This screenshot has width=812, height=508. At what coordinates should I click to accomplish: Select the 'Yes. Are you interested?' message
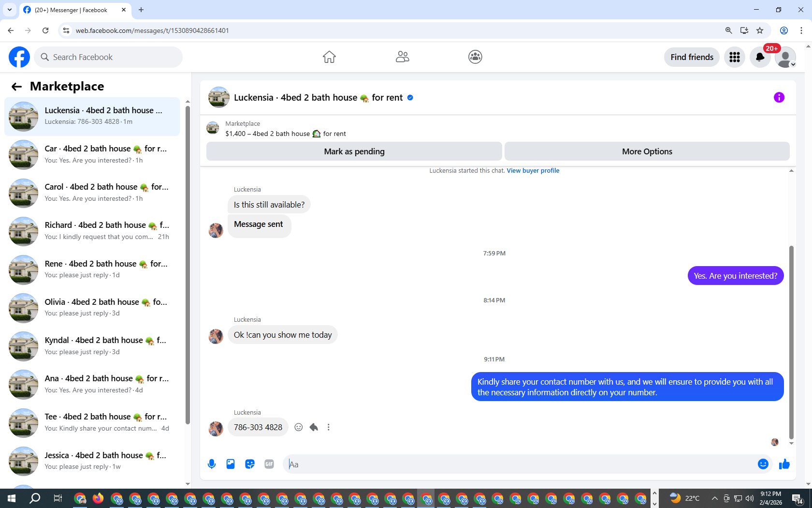(736, 276)
